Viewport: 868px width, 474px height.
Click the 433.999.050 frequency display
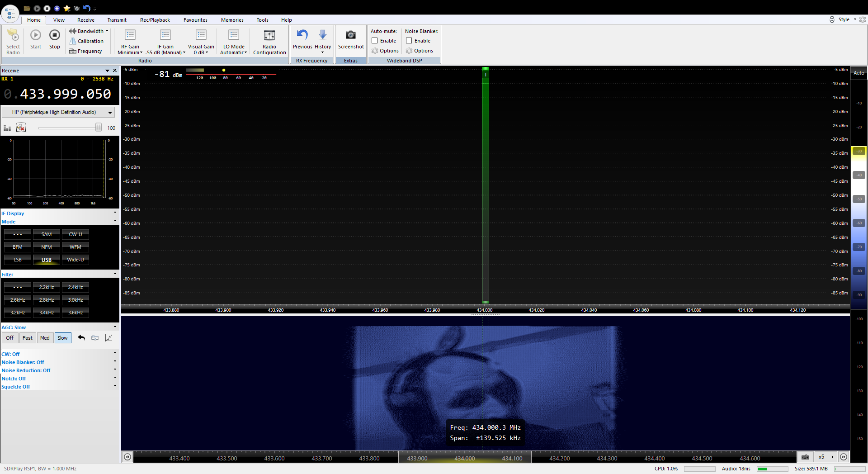(65, 94)
